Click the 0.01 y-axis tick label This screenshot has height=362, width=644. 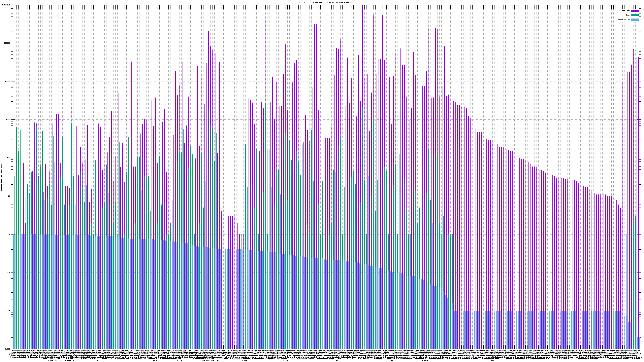click(x=8, y=311)
